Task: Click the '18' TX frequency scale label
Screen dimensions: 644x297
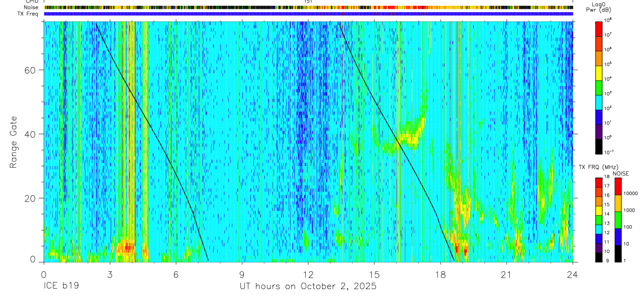Action: pyautogui.click(x=607, y=177)
